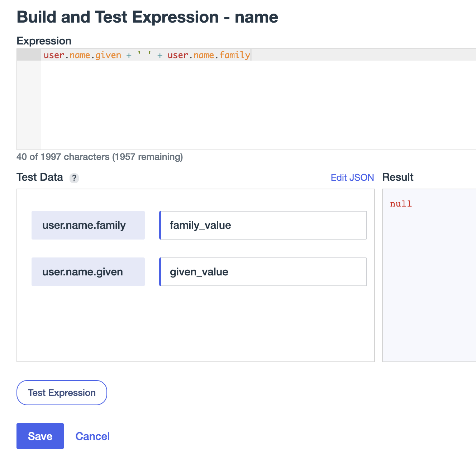Open the Edit JSON view

[x=352, y=178]
